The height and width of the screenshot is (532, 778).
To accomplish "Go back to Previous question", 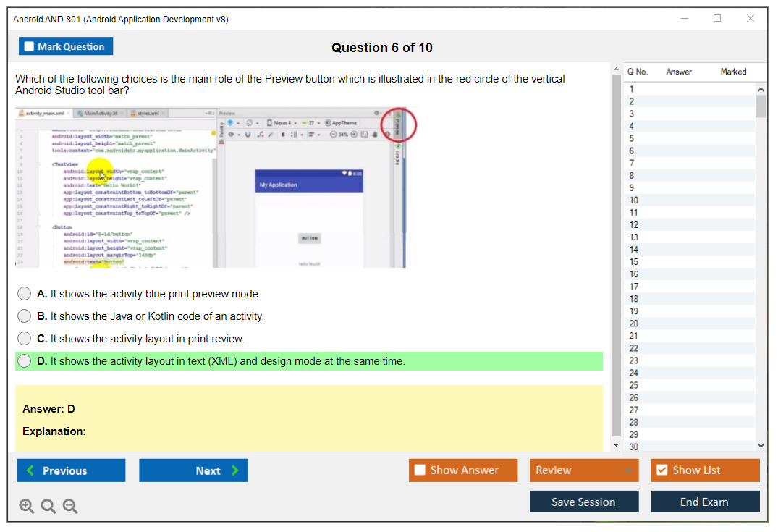I will pos(71,470).
